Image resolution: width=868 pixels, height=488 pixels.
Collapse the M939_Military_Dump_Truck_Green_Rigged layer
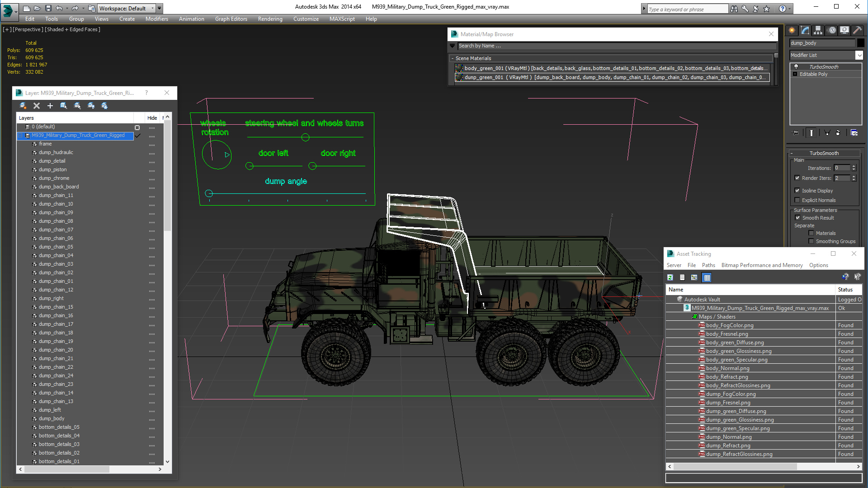[x=20, y=136]
